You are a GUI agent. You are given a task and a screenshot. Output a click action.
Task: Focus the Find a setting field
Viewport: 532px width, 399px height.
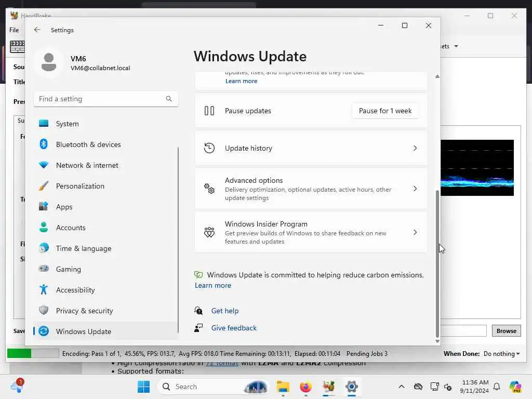pos(106,99)
